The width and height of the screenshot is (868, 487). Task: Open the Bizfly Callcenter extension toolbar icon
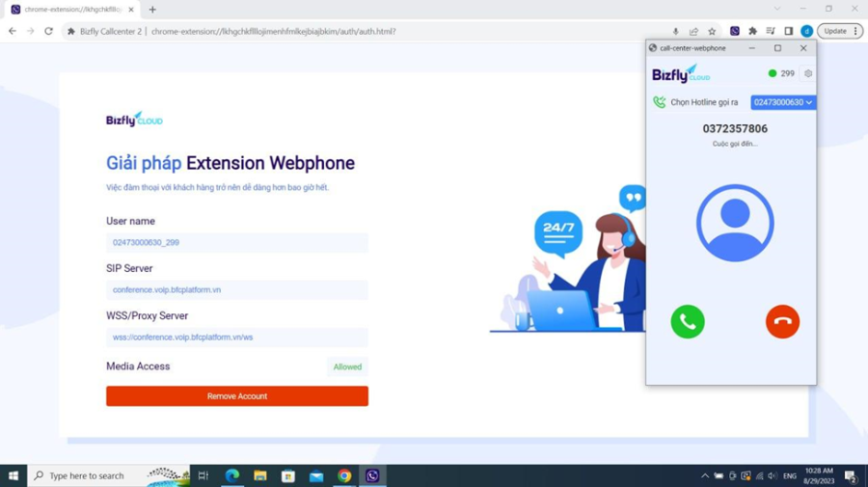(735, 32)
